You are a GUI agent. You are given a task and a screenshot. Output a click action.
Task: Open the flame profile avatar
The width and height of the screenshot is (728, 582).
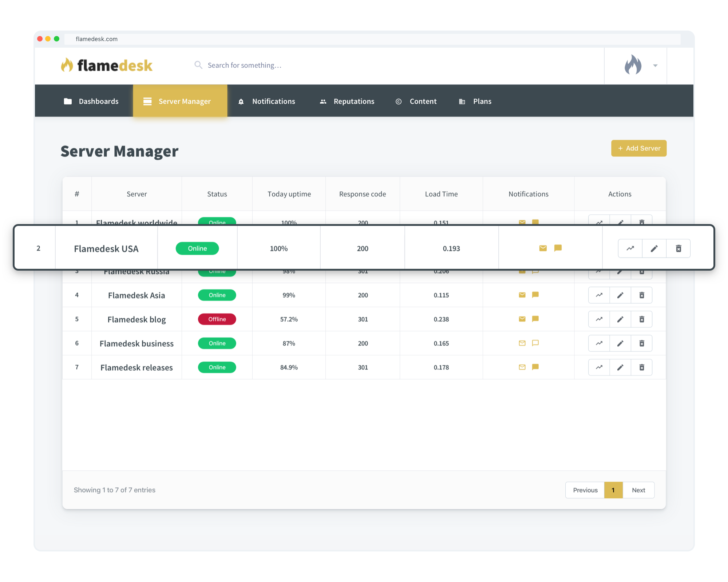633,65
